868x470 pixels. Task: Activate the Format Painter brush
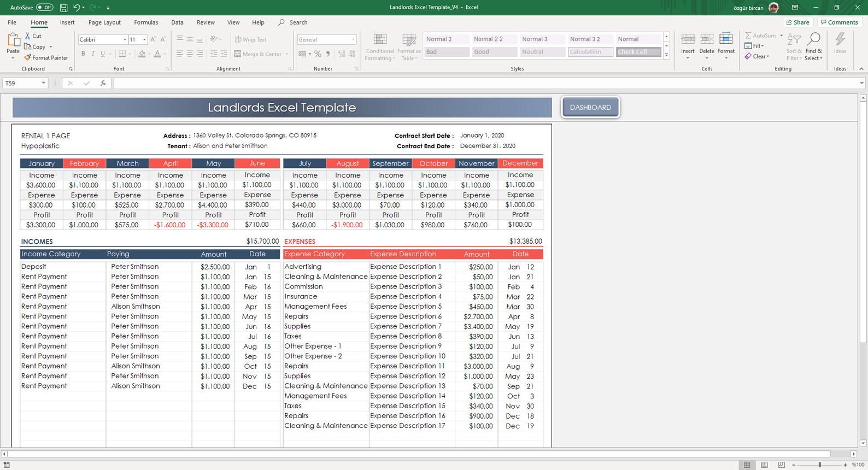click(28, 57)
